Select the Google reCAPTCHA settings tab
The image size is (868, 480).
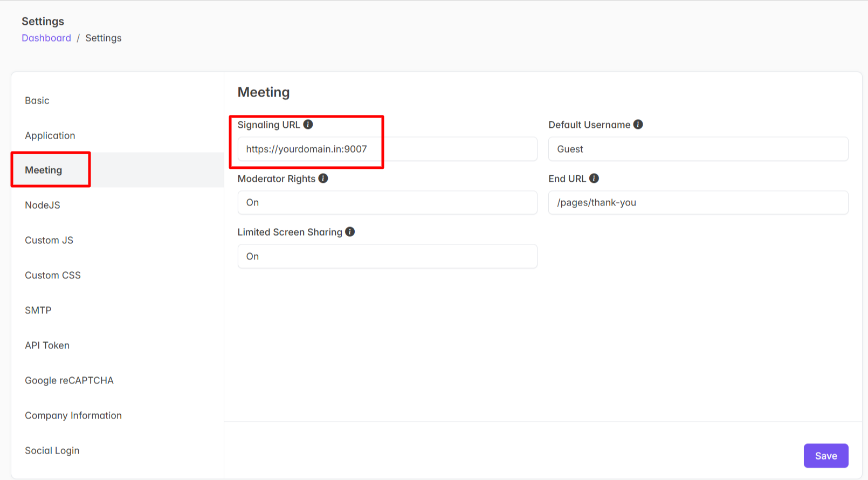[x=69, y=381]
